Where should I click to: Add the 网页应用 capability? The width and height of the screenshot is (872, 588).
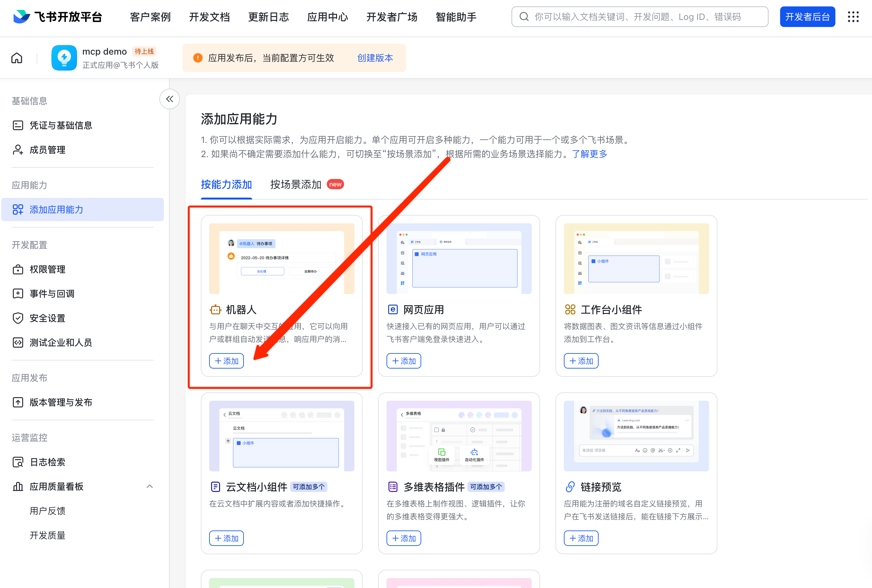403,361
